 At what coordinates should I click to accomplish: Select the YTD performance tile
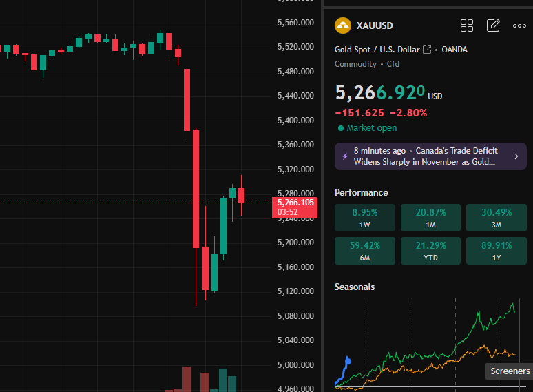coord(430,251)
